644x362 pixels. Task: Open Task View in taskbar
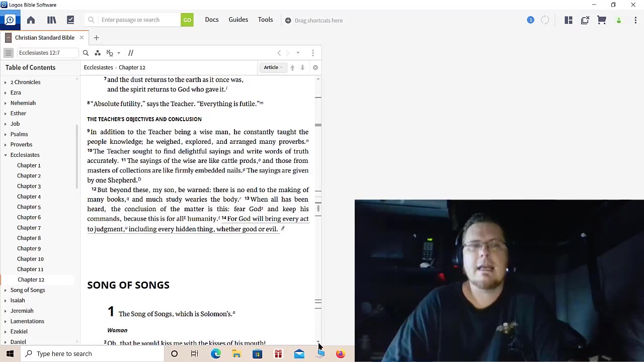195,354
